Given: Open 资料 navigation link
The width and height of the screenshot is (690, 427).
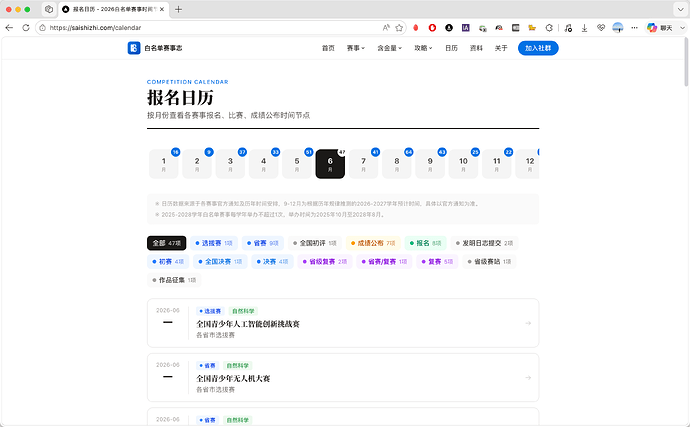Looking at the screenshot, I should pyautogui.click(x=476, y=48).
